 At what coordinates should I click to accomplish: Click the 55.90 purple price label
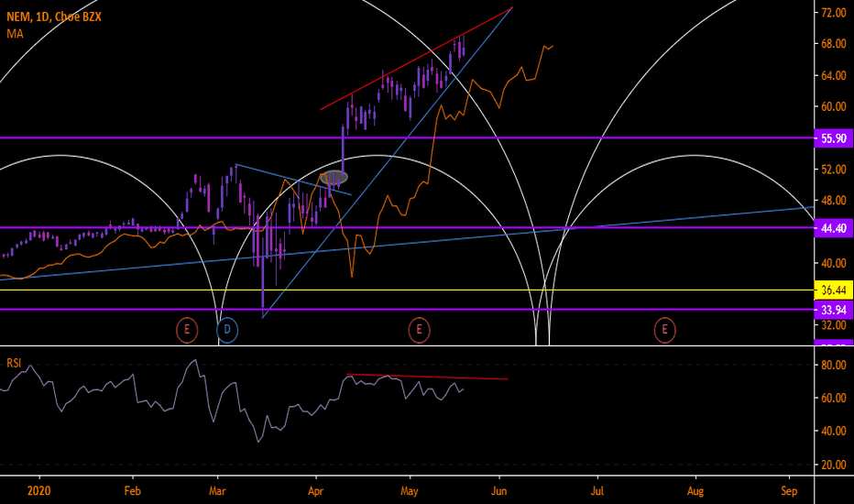click(833, 138)
